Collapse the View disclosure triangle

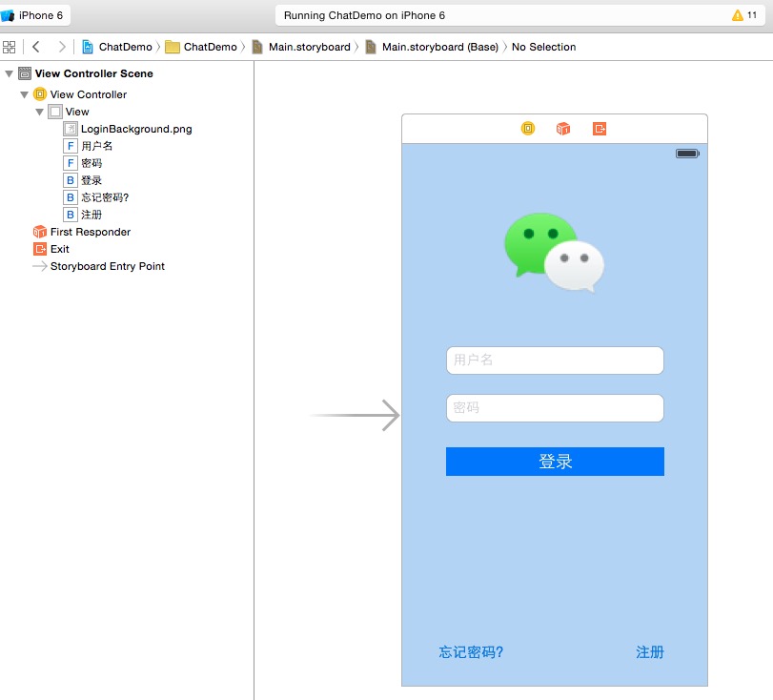click(39, 112)
